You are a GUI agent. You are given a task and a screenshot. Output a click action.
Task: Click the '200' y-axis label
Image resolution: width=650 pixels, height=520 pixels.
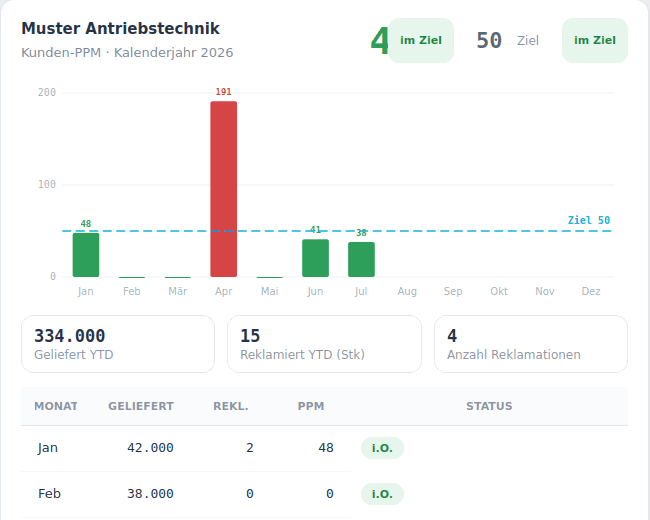[47, 92]
